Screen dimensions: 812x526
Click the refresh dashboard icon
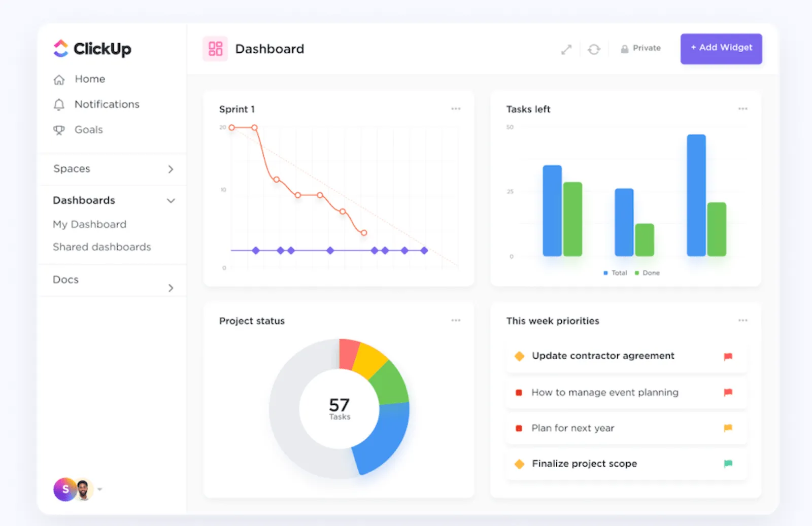pyautogui.click(x=594, y=49)
